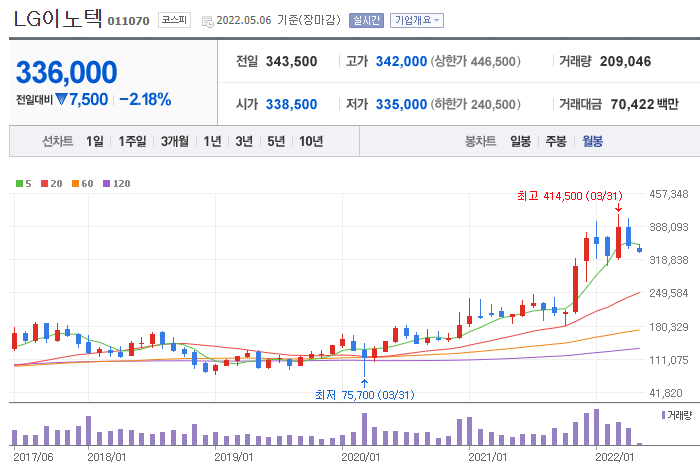700x476 pixels.
Task: Click the stock code 011070
Action: 128,21
